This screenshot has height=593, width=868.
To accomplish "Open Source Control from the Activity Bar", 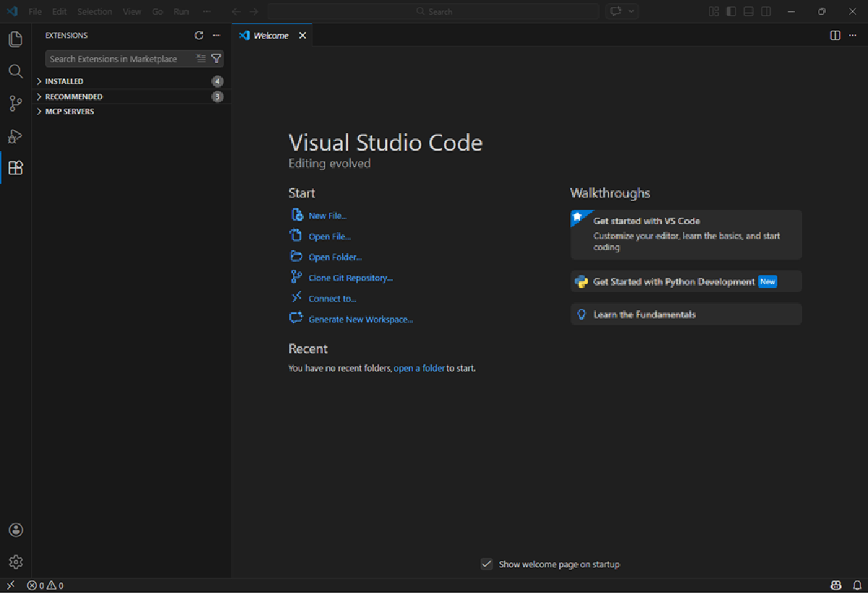I will (x=15, y=103).
